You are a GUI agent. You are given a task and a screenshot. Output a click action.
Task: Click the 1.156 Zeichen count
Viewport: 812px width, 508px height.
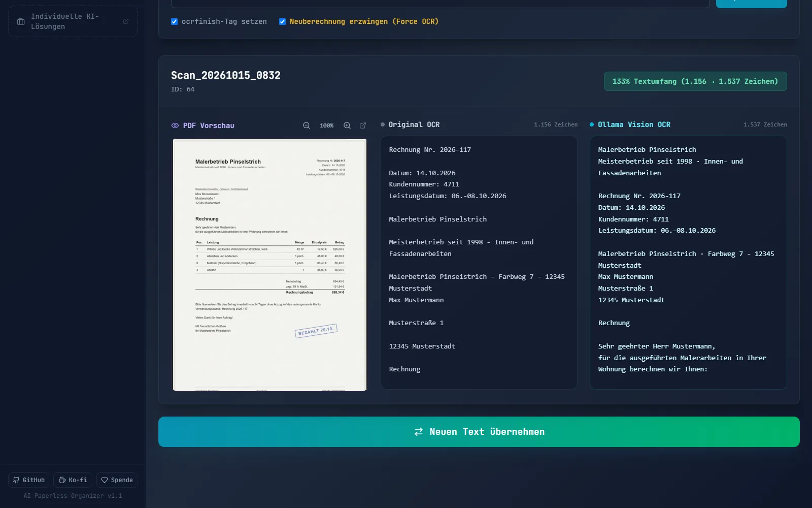click(x=556, y=124)
